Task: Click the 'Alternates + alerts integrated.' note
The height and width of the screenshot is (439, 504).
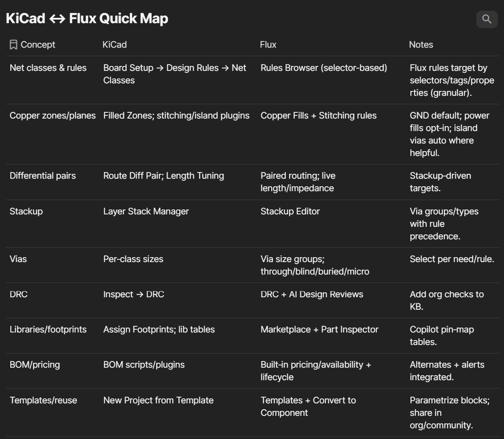Action: pyautogui.click(x=447, y=371)
